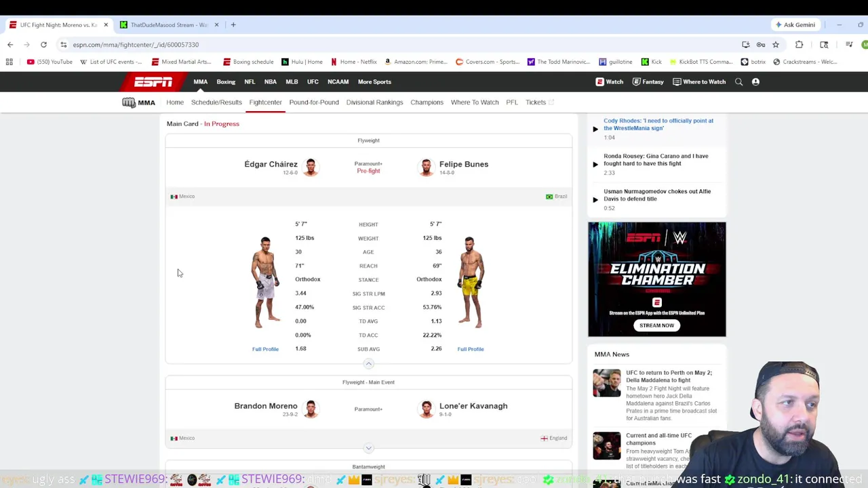Open a new browser tab
The height and width of the screenshot is (488, 868).
tap(233, 25)
